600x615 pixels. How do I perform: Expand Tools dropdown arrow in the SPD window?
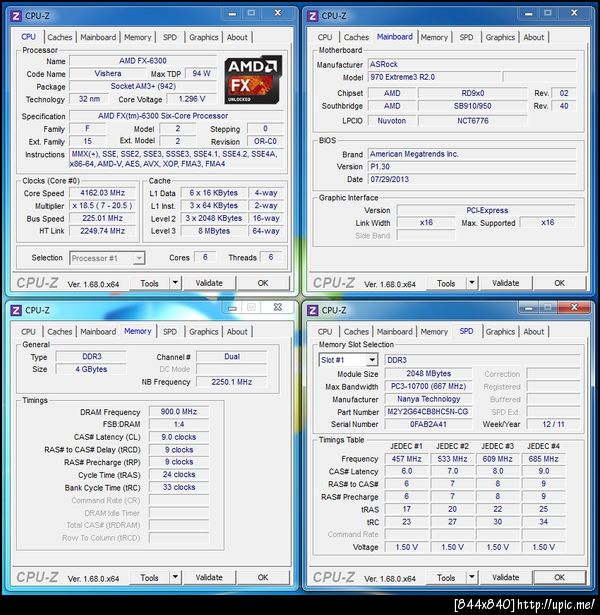point(472,577)
